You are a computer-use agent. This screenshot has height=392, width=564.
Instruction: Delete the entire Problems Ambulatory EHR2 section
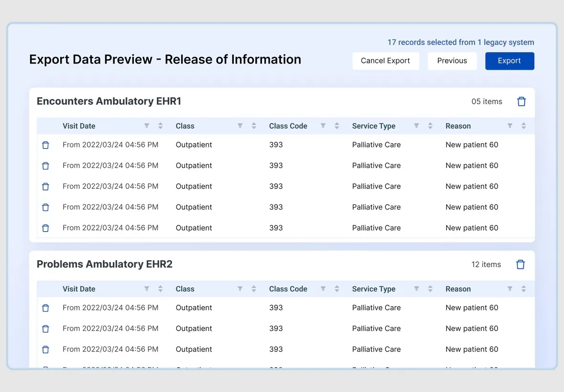pos(521,265)
